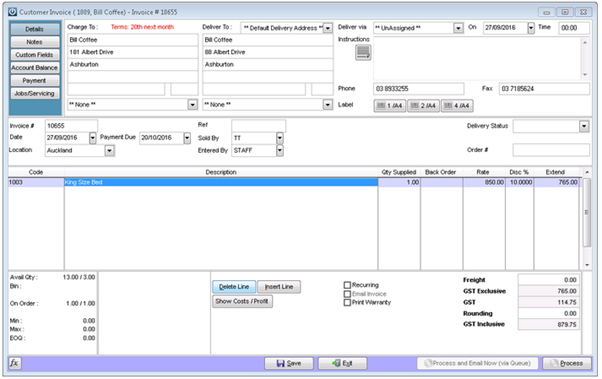Click the Insert Line button

pyautogui.click(x=279, y=287)
